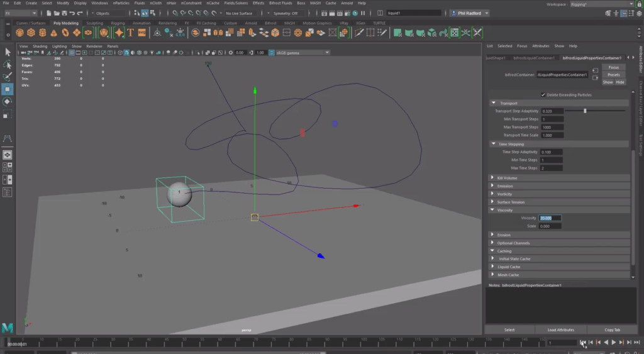Expand the Surface Tension section

pos(492,202)
